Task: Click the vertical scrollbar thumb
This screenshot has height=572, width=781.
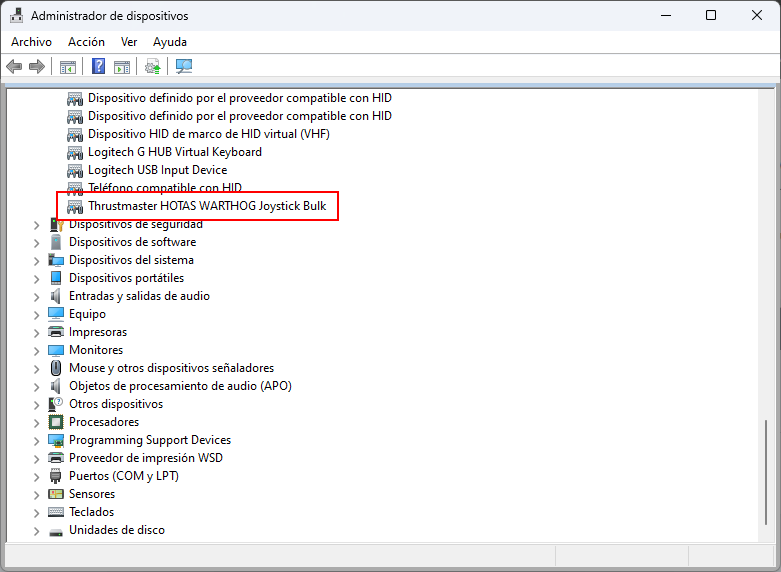Action: 766,472
